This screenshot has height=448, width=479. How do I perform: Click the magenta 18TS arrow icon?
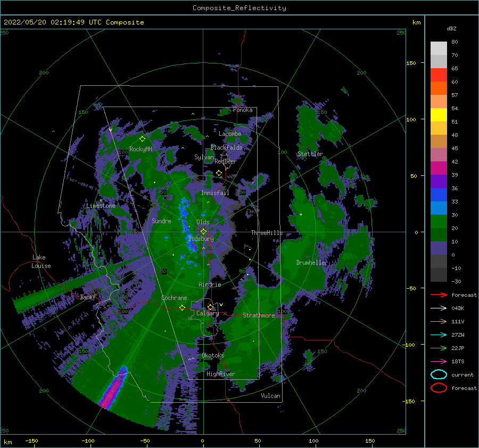(439, 362)
